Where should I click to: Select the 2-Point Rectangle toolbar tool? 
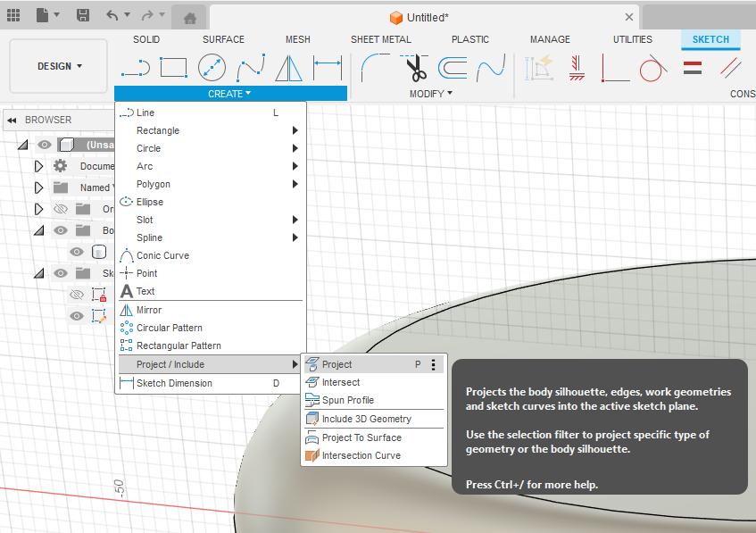coord(173,68)
